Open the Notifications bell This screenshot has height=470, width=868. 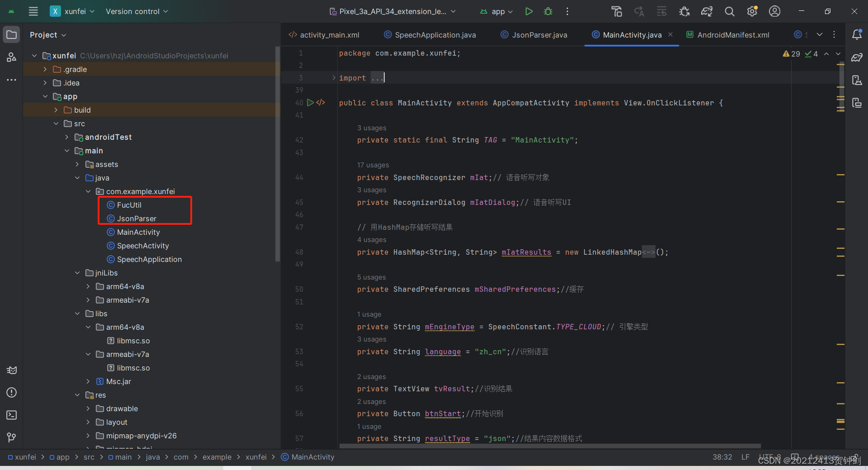(x=857, y=34)
